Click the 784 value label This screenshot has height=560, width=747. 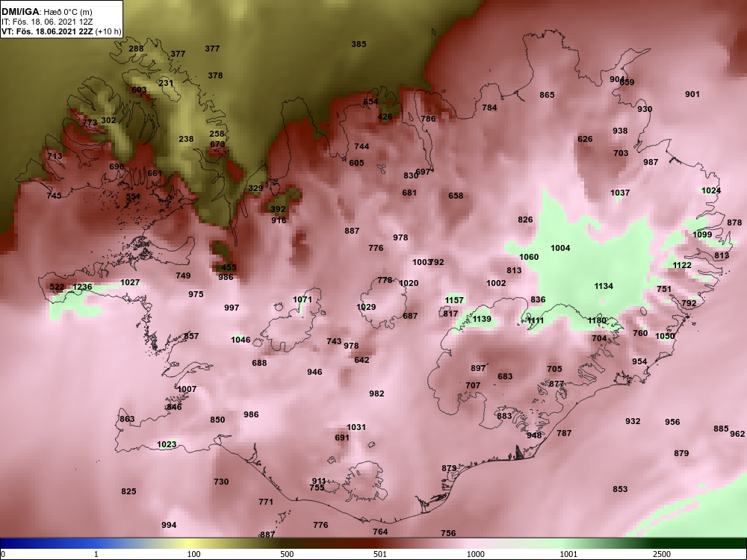489,108
